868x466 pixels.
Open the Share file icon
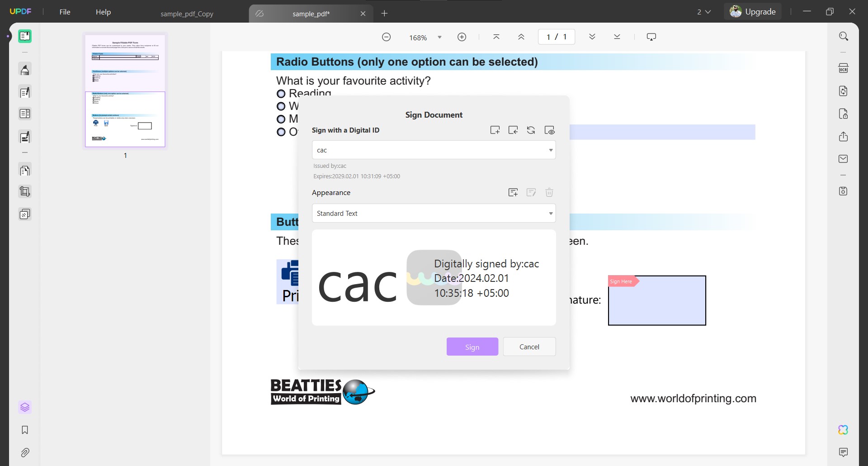pos(844,136)
